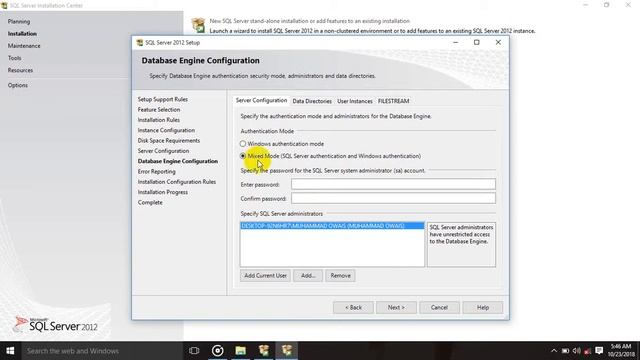Switch to the User Instances tab
The image size is (640, 360).
(x=355, y=101)
